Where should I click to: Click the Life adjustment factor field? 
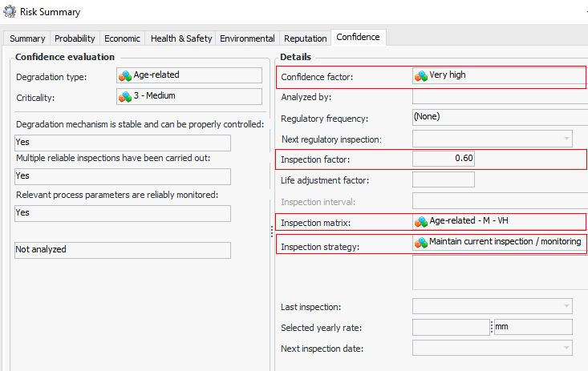click(444, 179)
